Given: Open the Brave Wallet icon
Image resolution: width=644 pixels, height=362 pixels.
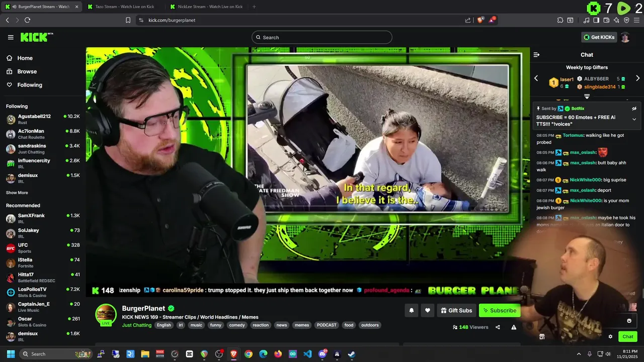Looking at the screenshot, I should coord(606,20).
